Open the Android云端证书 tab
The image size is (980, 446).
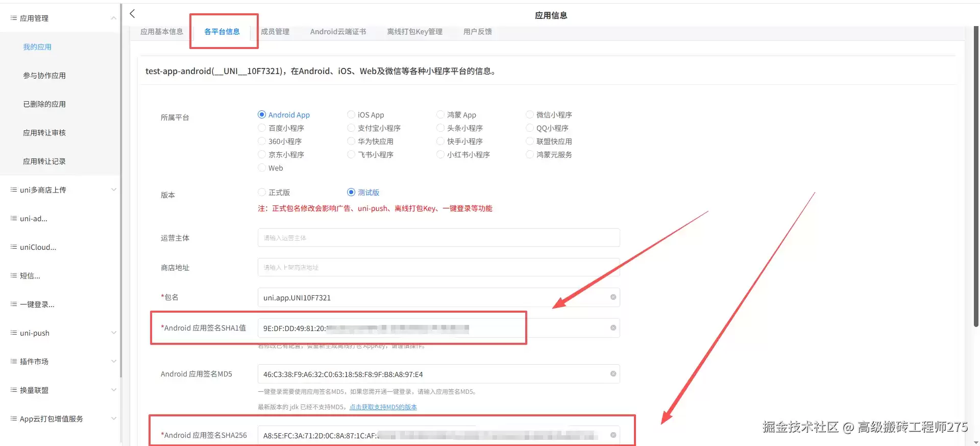[x=338, y=32]
